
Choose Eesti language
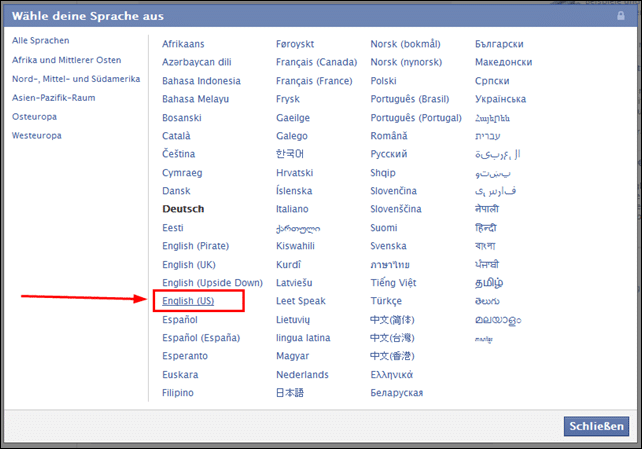(173, 228)
